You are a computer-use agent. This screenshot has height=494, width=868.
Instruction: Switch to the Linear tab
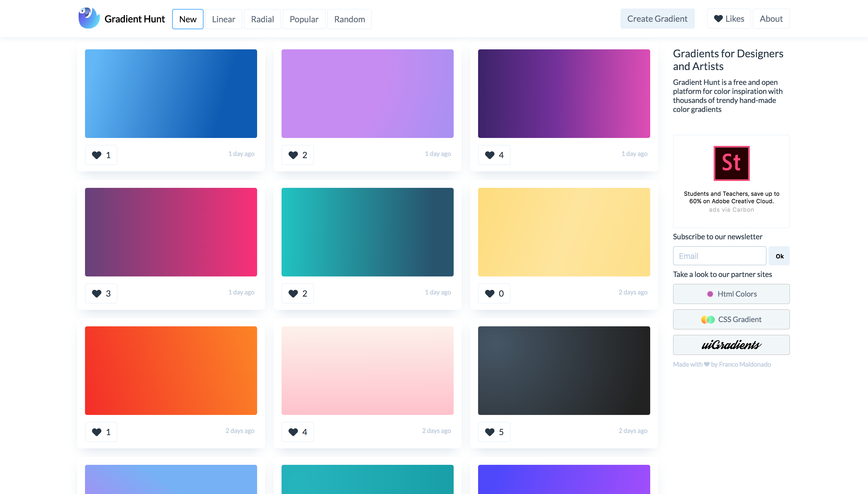[223, 19]
